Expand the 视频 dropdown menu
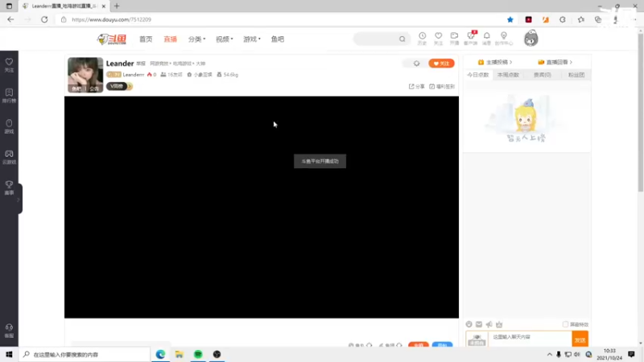Screen dimensions: 644x362 [225, 39]
